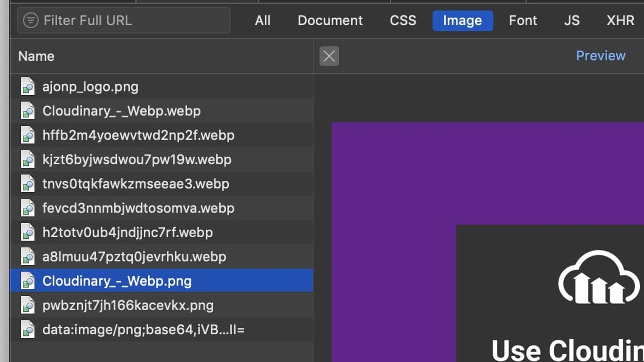Click file icon beside hffb2m4yoewvtwd2np2f.webp
Screen dimensions: 644x362
click(x=28, y=135)
